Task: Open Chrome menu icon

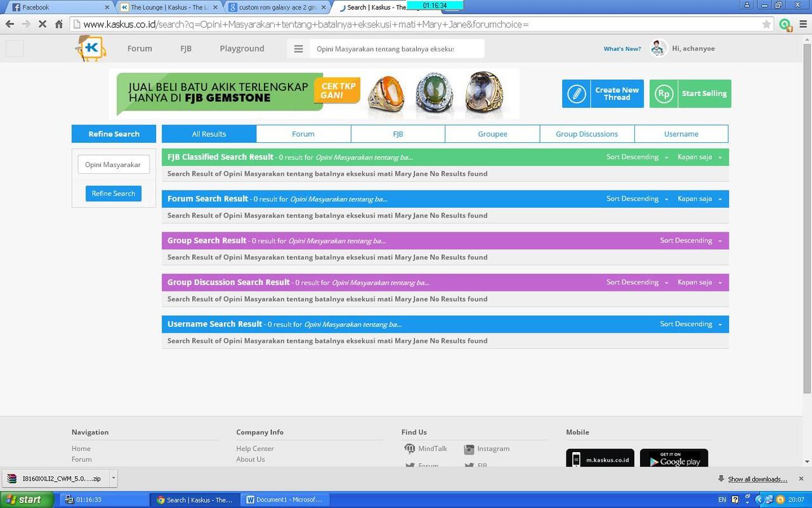Action: [802, 24]
